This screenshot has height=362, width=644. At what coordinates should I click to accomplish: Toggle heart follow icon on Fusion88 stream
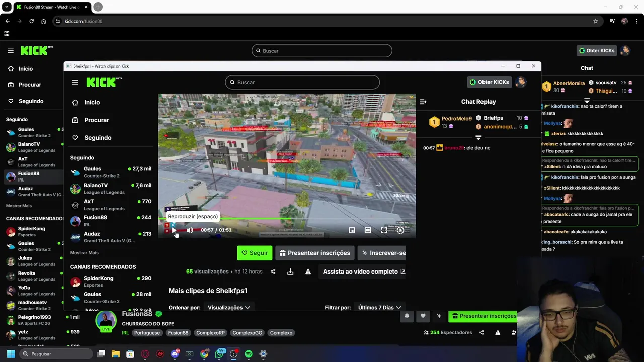[x=423, y=316]
